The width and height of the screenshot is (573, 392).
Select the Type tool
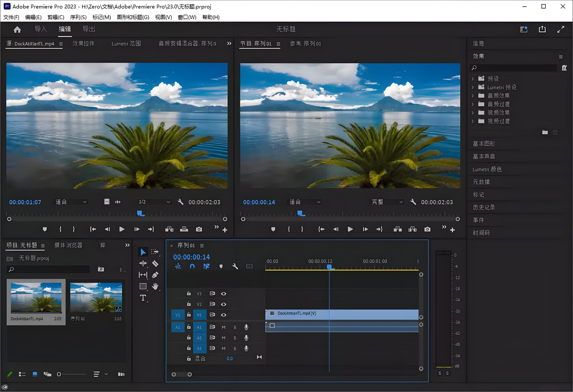tap(143, 298)
